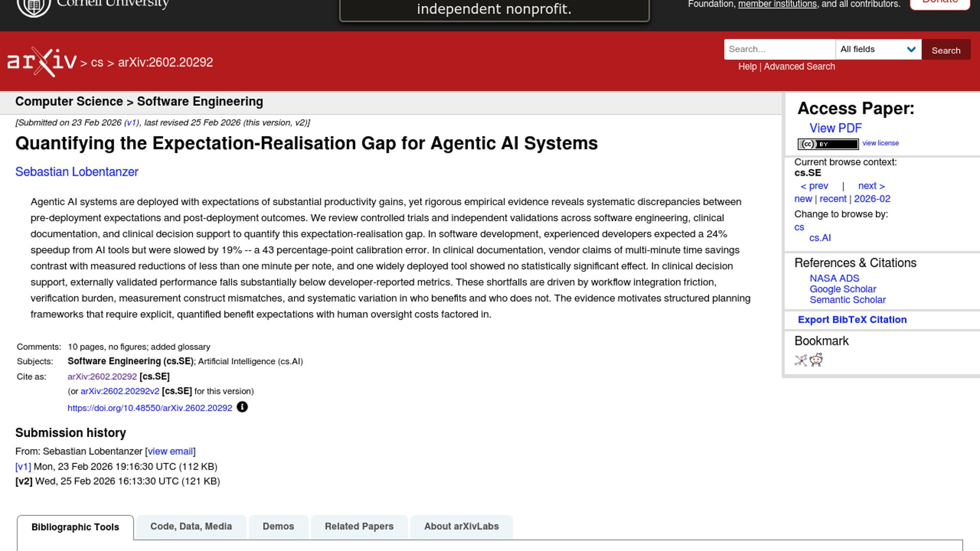Open the Demos tab
This screenshot has height=551, width=980.
[x=278, y=527]
